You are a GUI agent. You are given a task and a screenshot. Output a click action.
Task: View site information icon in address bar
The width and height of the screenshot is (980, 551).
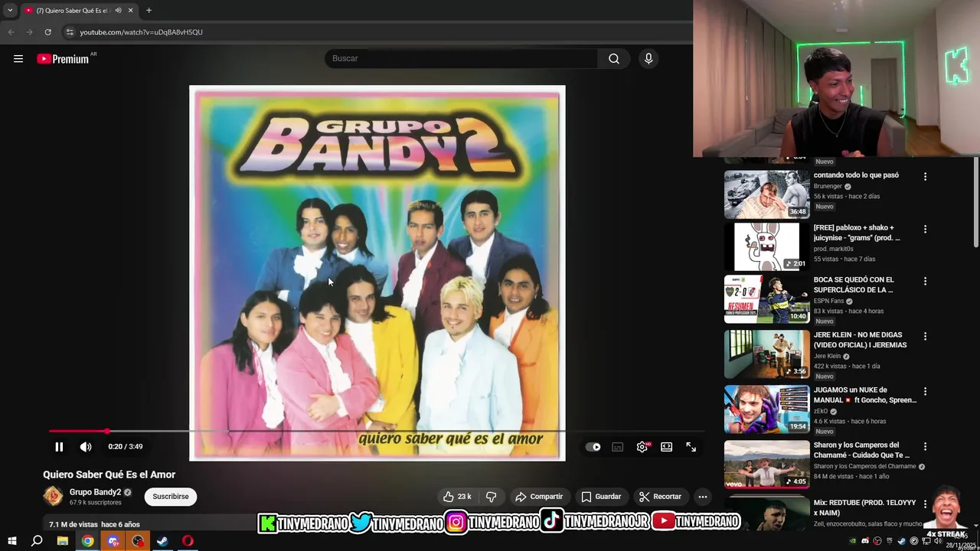click(x=70, y=32)
